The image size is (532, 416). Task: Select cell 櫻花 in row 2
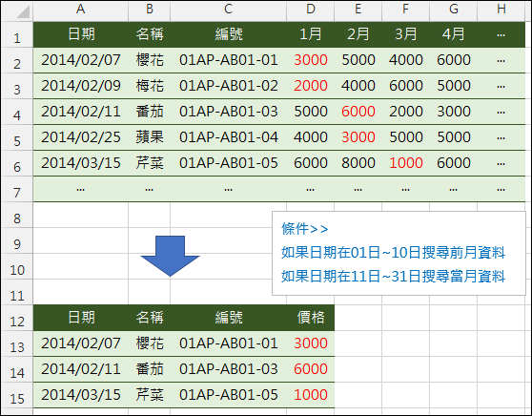tap(150, 60)
